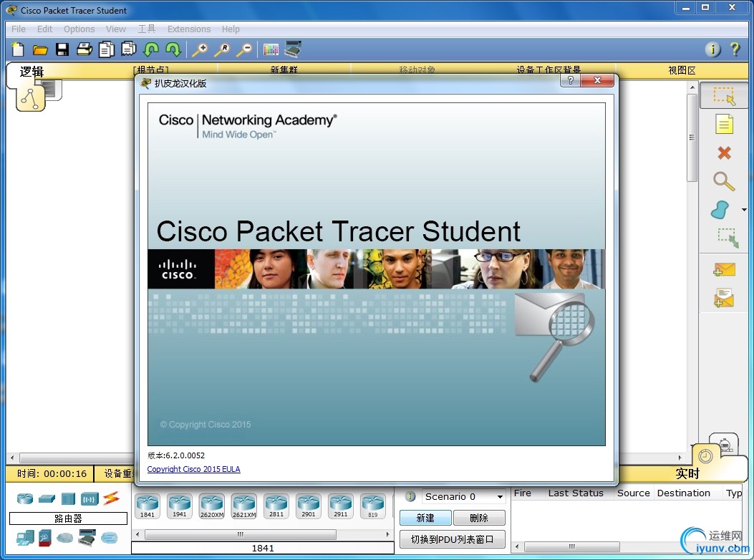Select the WAN Emulation cloud icon

click(x=65, y=537)
